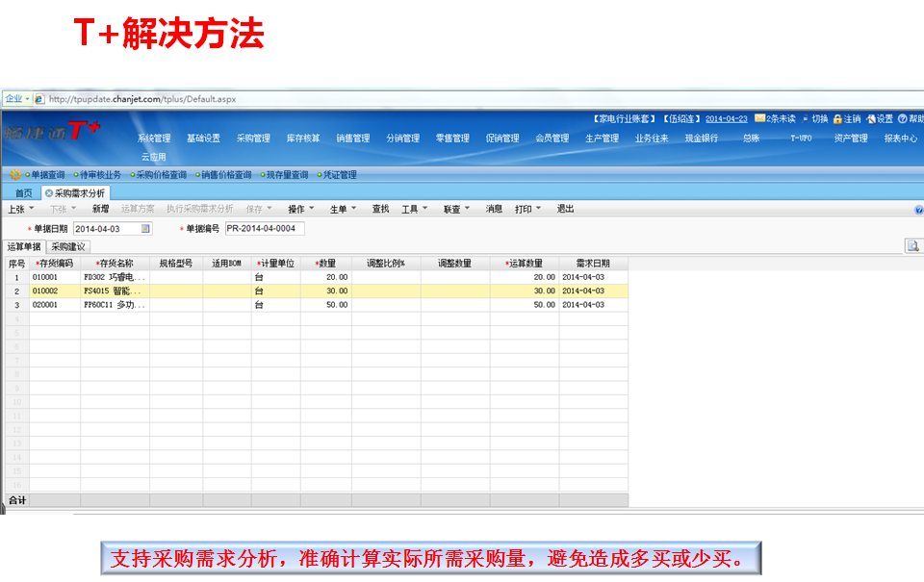This screenshot has height=582, width=924.
Task: Open the 采购价格查询 shortcut
Action: click(x=159, y=175)
